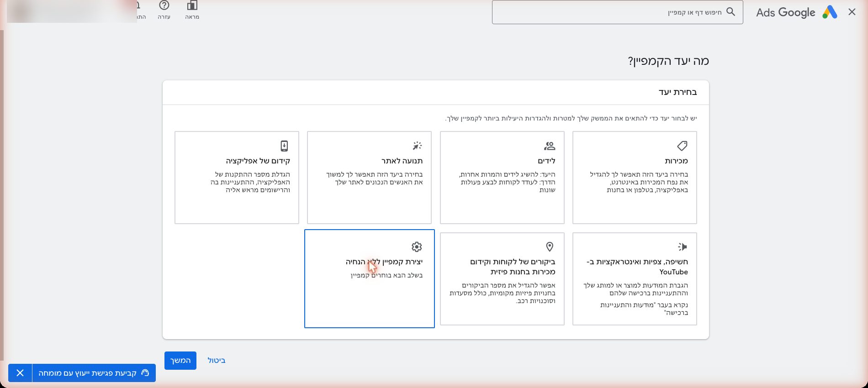Click the בחירת יעד section header

pyautogui.click(x=677, y=92)
